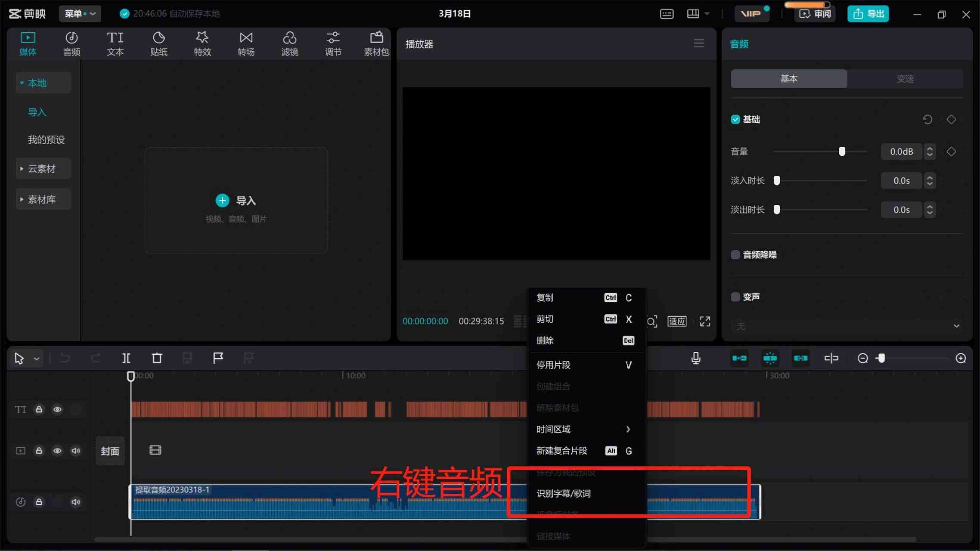The image size is (980, 551).
Task: Select 识别字幕/歌词 from context menu
Action: (x=564, y=493)
